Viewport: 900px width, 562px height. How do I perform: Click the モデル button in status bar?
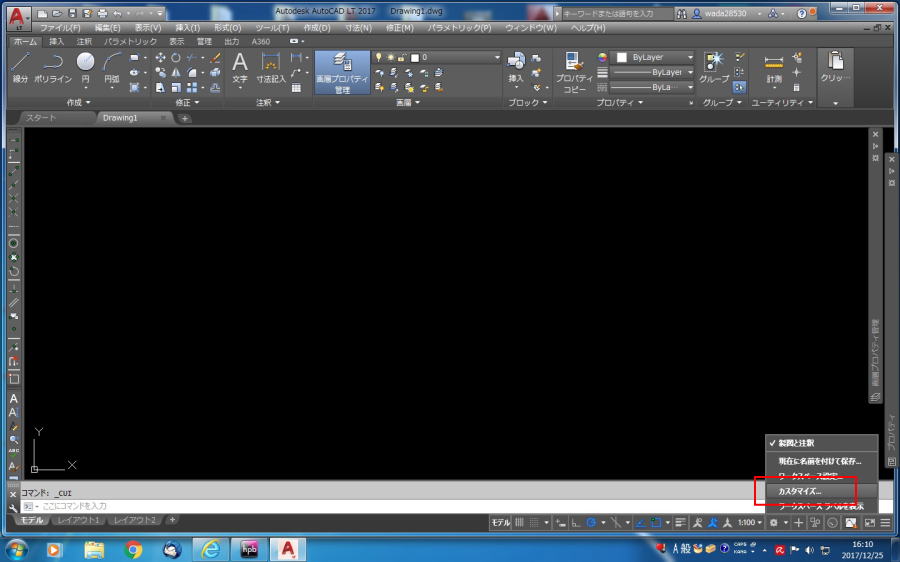click(x=501, y=522)
